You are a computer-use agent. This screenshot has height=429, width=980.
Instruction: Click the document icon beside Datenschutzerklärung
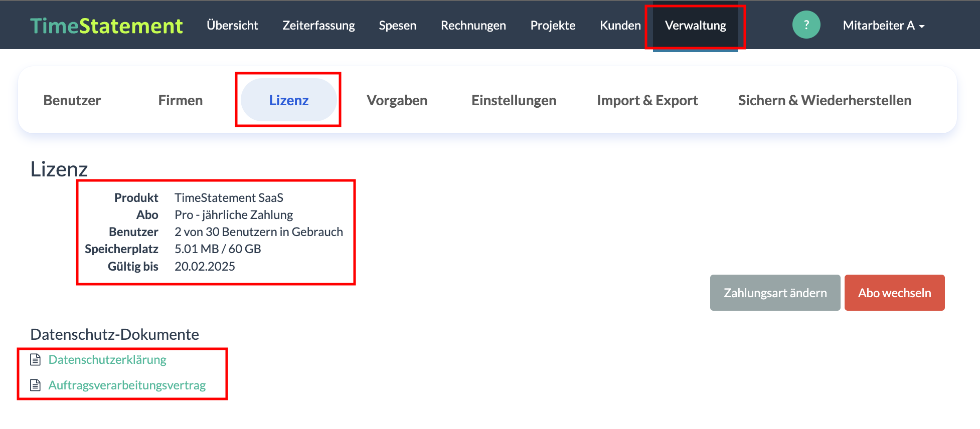tap(35, 360)
